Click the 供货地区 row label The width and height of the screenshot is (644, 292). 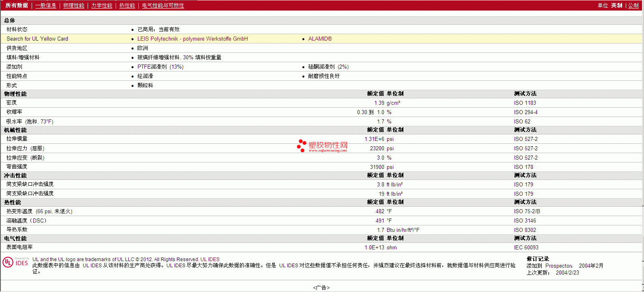17,48
